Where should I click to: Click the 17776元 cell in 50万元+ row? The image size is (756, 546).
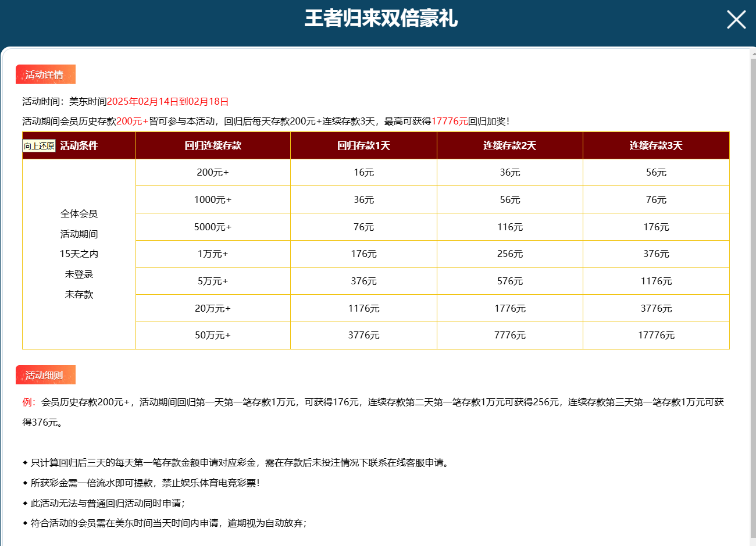(x=656, y=336)
